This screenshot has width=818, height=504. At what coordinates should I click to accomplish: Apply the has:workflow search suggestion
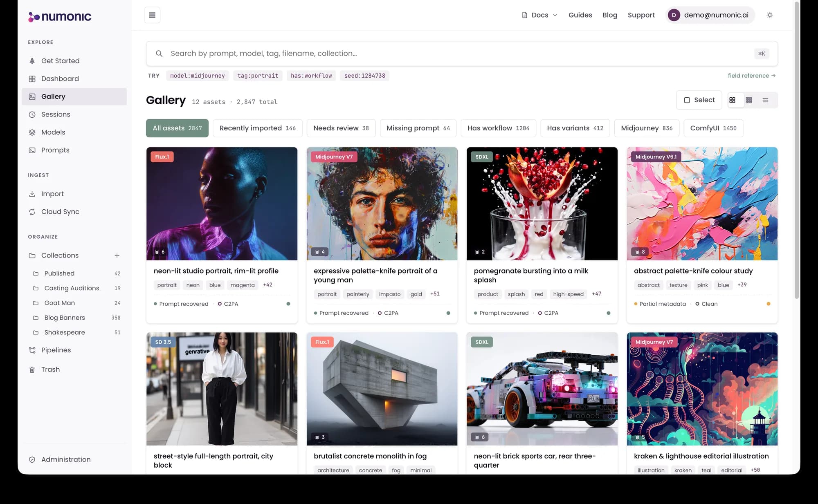coord(311,76)
